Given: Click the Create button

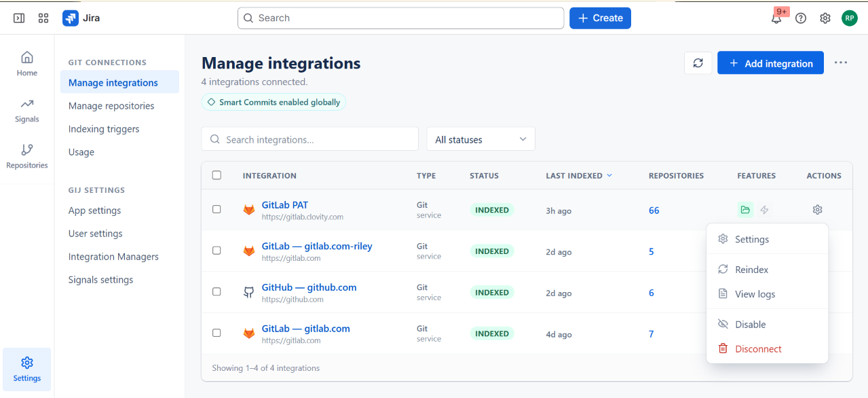Looking at the screenshot, I should point(600,18).
